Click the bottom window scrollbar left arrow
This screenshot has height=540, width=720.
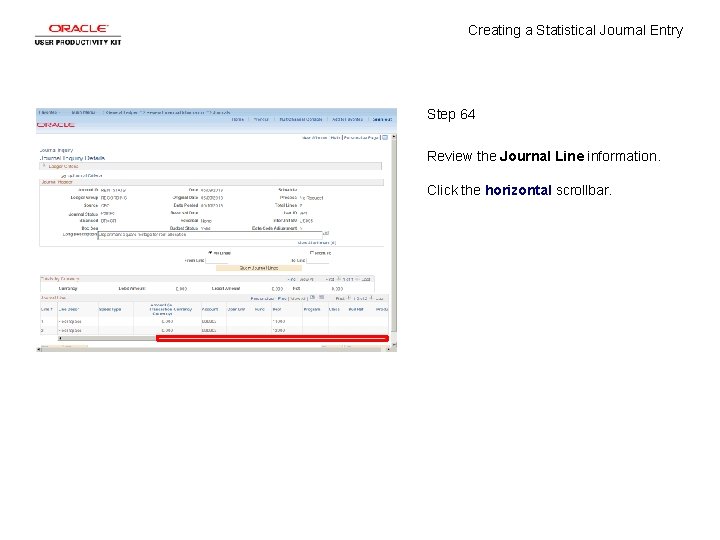point(39,349)
